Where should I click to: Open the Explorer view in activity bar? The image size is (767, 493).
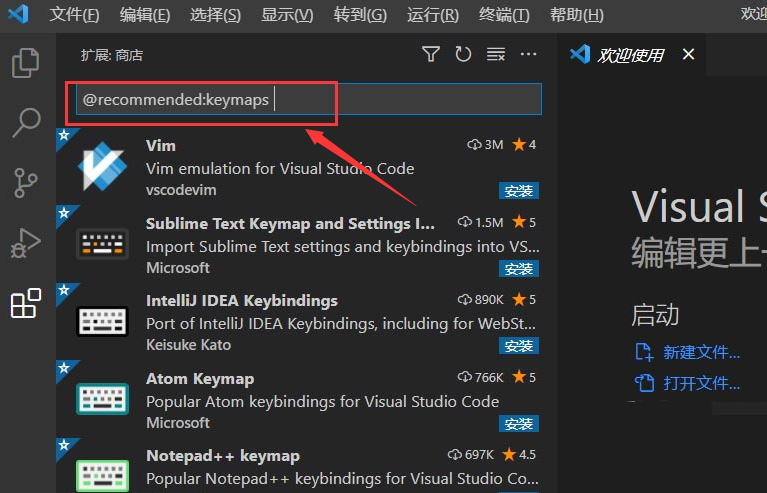click(25, 64)
